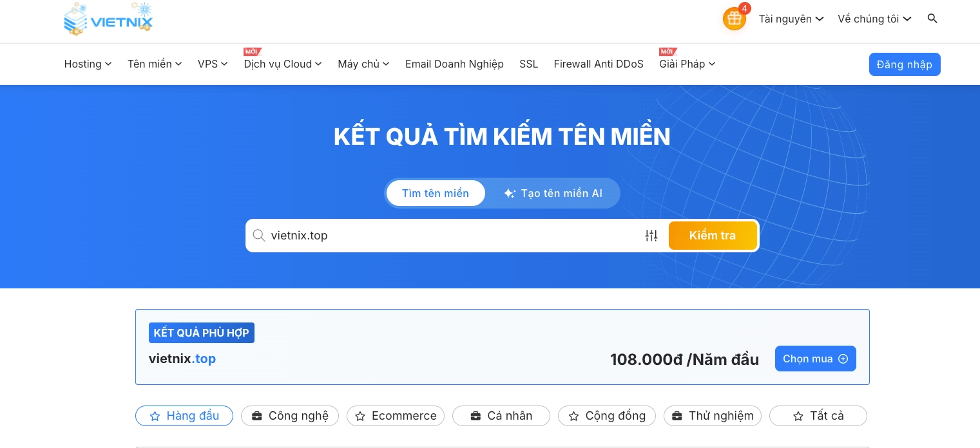Click the gift rewards icon with badge 4
Image resolution: width=980 pixels, height=448 pixels.
coord(734,18)
